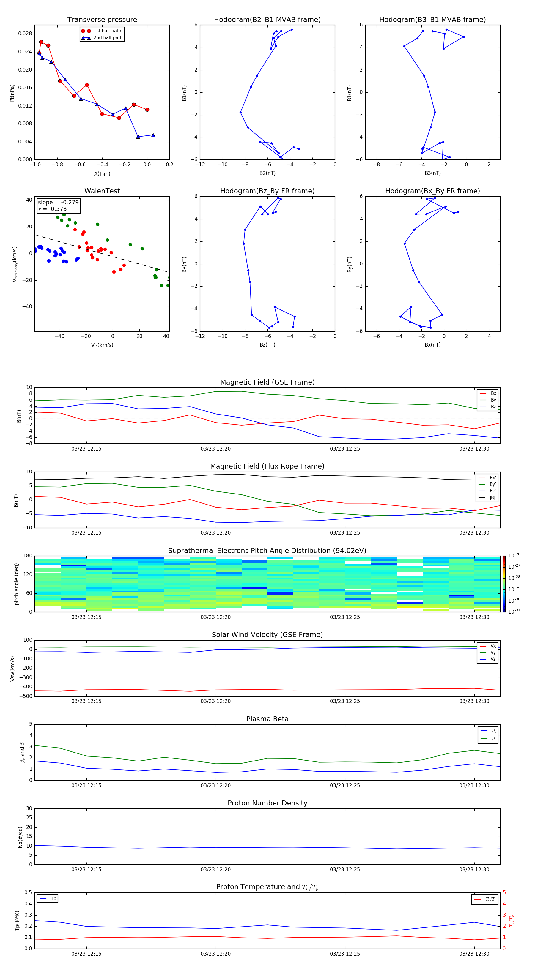The height and width of the screenshot is (980, 535).
Task: Click the '1st half path' legend entry
Action: point(102,31)
